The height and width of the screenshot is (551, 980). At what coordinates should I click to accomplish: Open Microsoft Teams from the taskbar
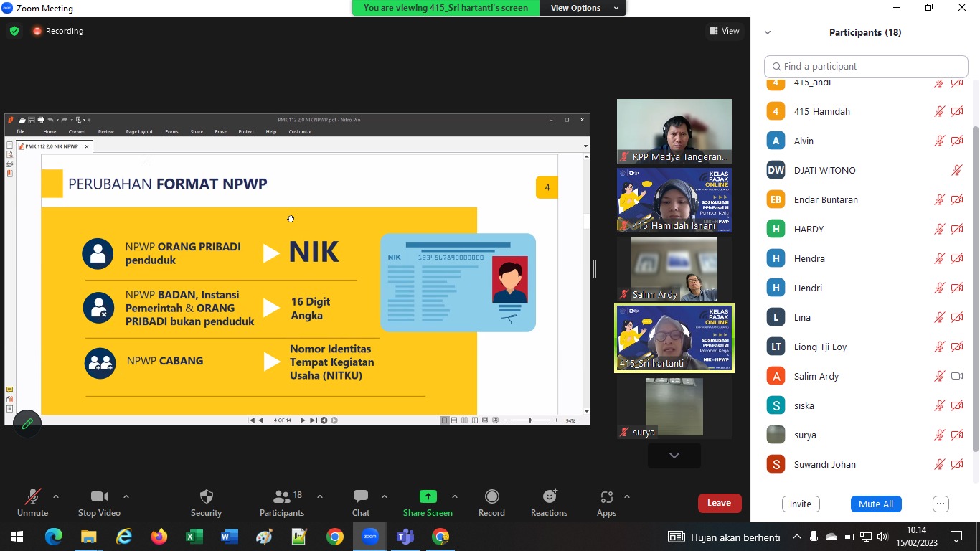coord(405,537)
